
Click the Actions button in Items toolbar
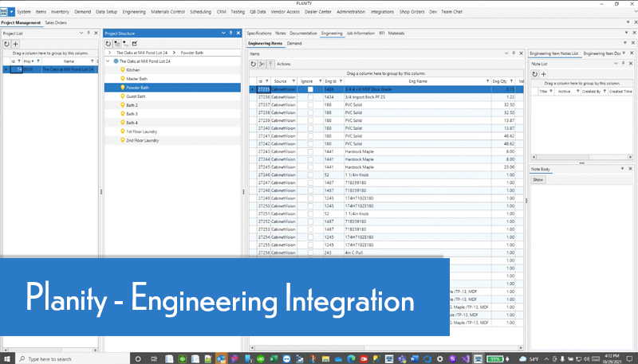(284, 64)
